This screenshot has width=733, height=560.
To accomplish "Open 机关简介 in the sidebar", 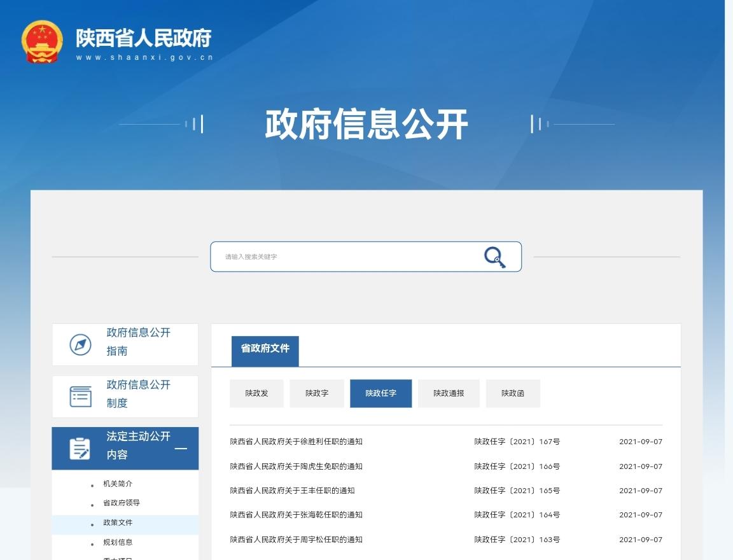I will tap(118, 484).
